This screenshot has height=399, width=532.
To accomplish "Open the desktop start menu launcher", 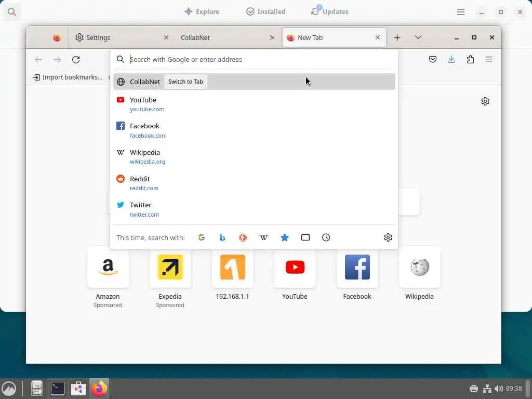I will (9, 389).
